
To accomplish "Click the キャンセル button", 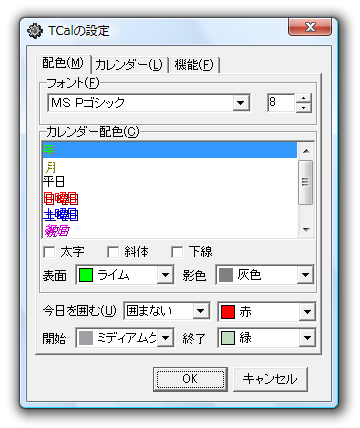I will click(x=270, y=379).
